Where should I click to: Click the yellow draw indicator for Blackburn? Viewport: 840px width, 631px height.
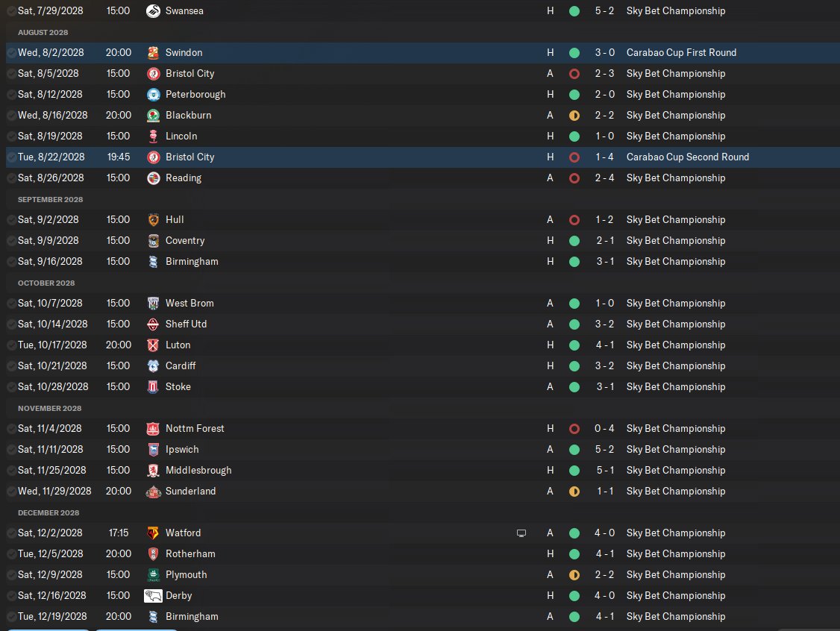click(x=574, y=116)
